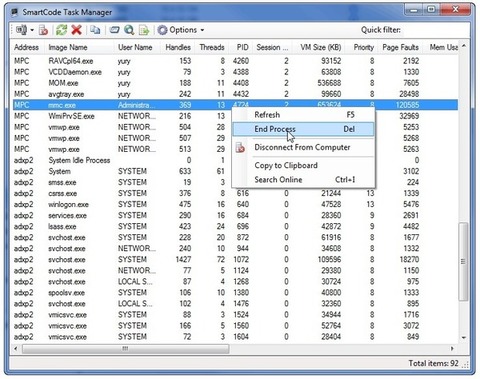The width and height of the screenshot is (480, 379).
Task: Click the green refresh arrows icon
Action: point(61,30)
